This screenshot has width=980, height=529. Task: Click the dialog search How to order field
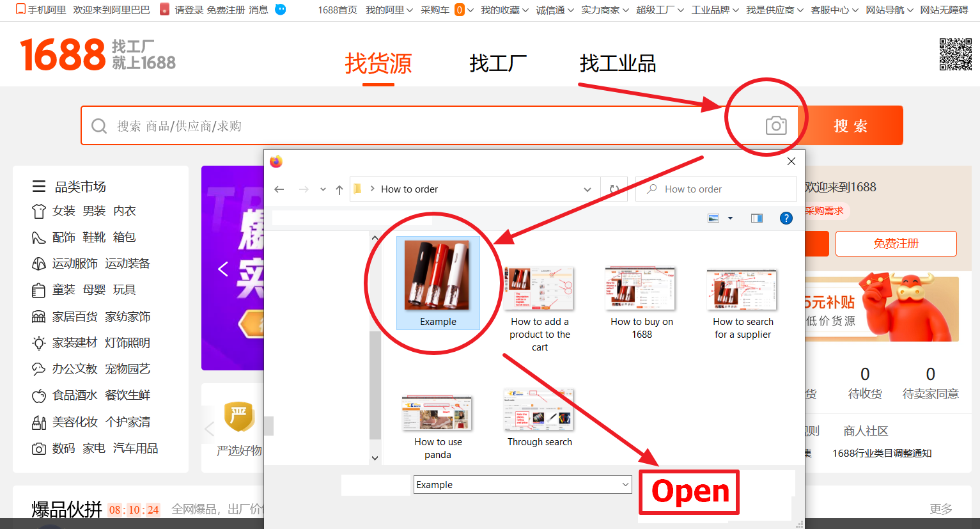pyautogui.click(x=716, y=189)
